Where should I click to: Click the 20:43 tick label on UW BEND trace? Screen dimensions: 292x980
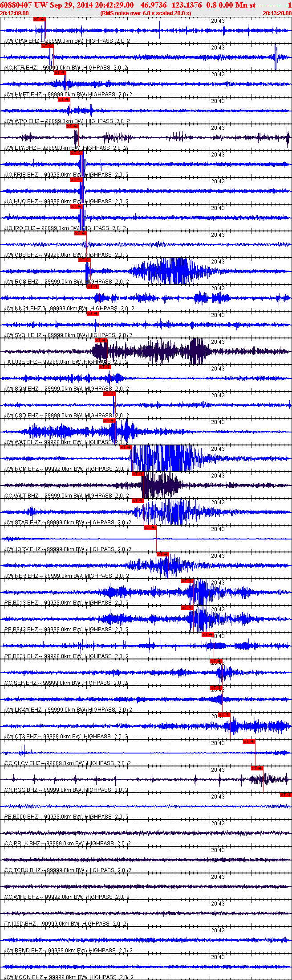point(218,931)
